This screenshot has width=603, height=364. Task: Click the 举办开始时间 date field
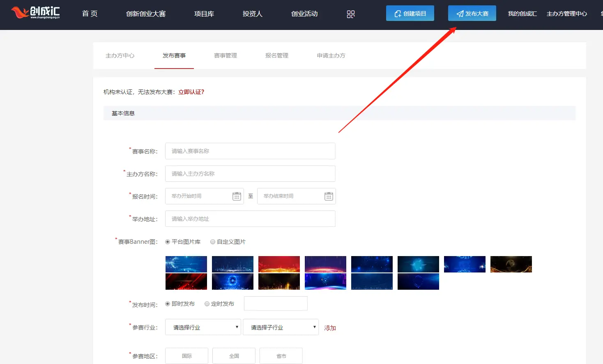point(205,196)
